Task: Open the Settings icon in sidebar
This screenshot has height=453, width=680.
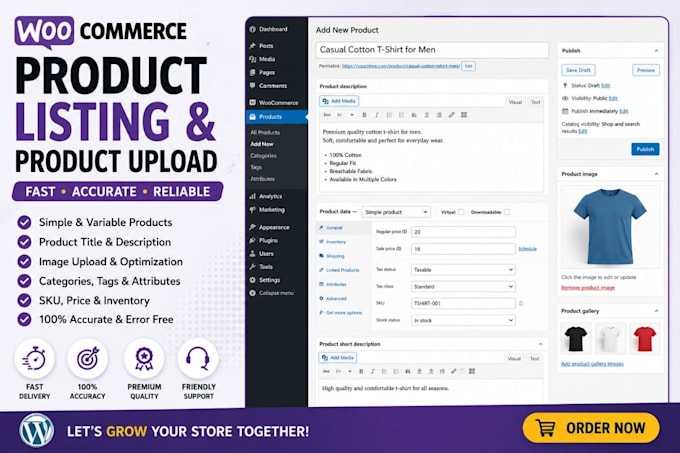Action: pos(252,280)
